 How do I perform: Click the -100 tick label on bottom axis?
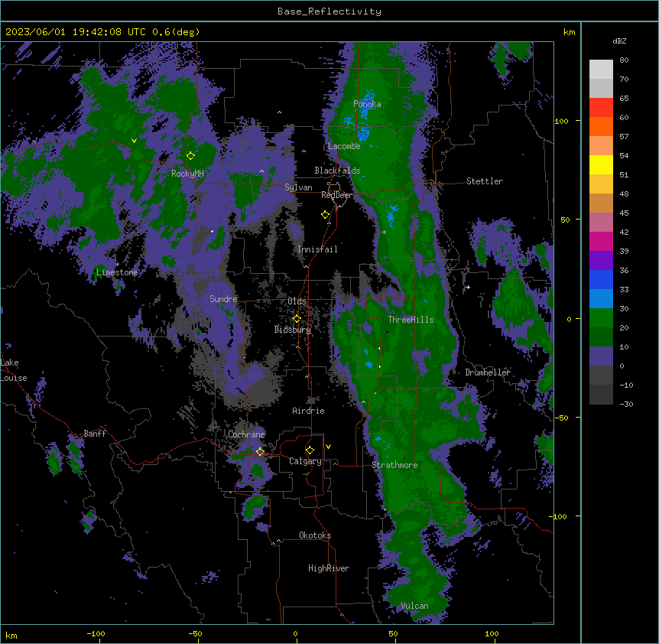click(96, 633)
